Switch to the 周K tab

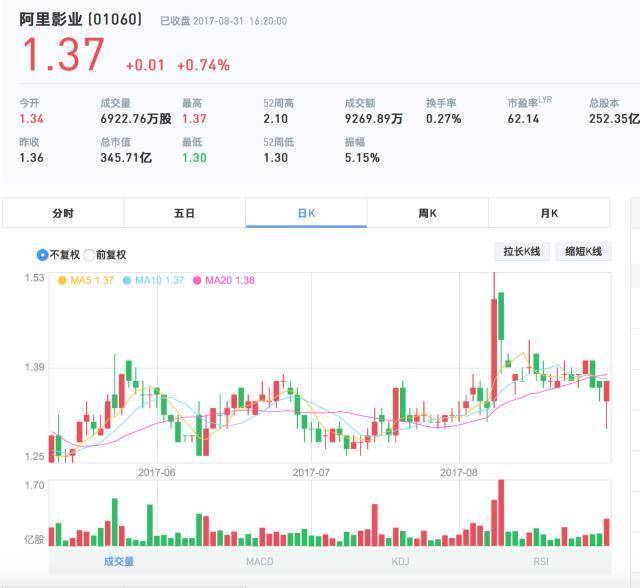point(428,213)
